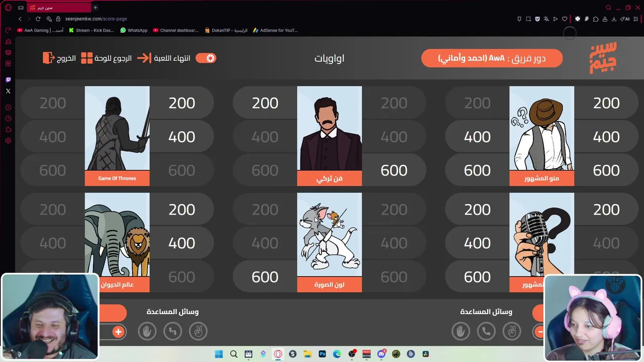The height and width of the screenshot is (362, 644).
Task: Open Discord from the taskbar
Action: (x=381, y=354)
